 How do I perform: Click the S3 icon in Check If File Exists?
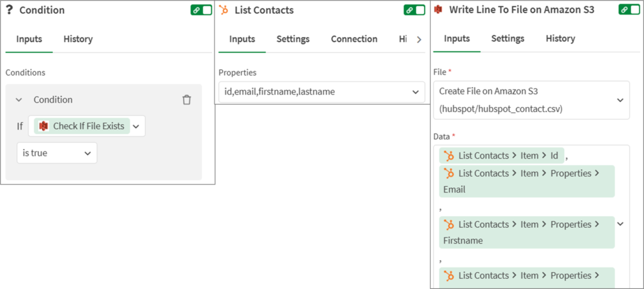pos(43,126)
